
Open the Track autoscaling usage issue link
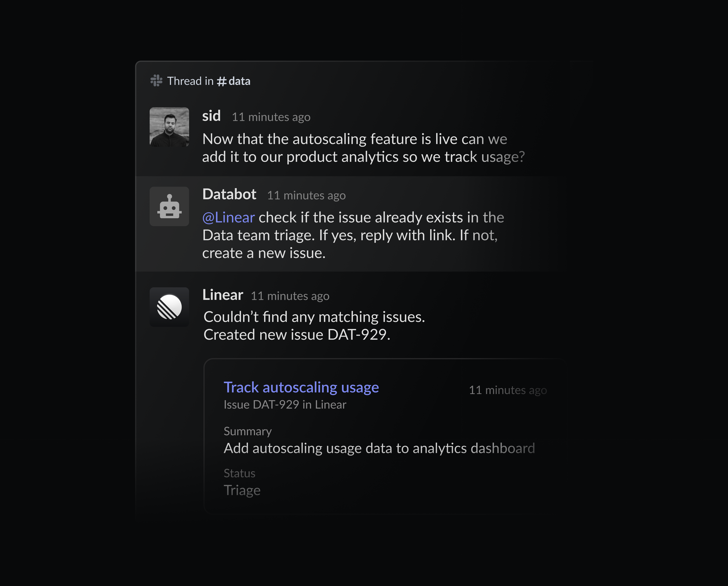coord(301,387)
